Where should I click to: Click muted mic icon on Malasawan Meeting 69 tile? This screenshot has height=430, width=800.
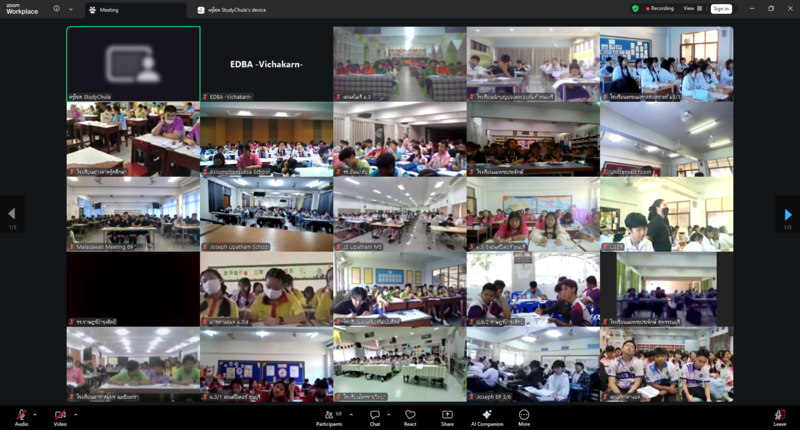[x=72, y=247]
